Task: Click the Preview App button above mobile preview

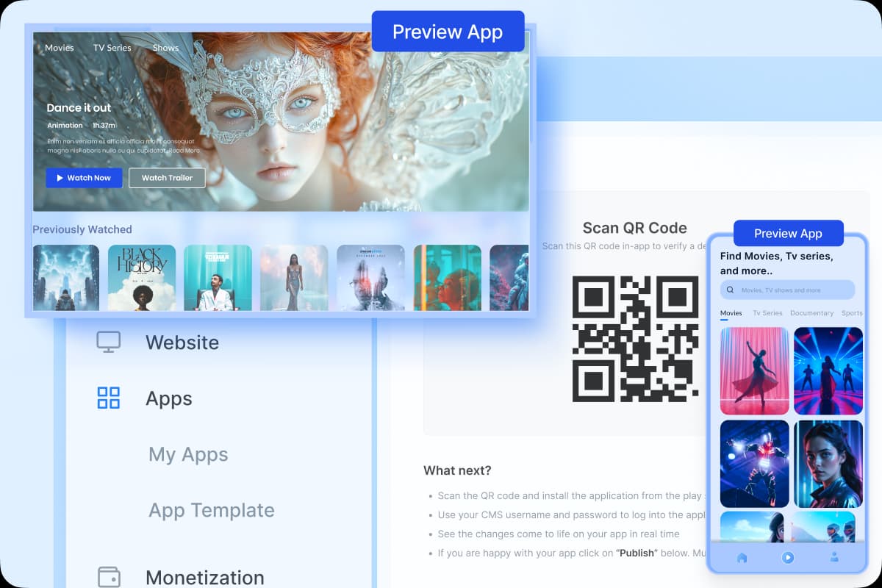Action: coord(788,234)
